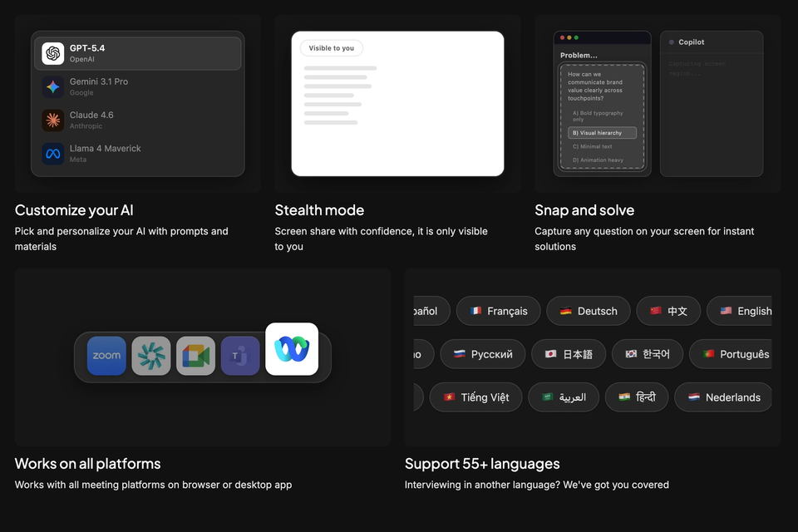Select the GPT-5.4 model row
Image resolution: width=798 pixels, height=532 pixels.
(x=137, y=53)
